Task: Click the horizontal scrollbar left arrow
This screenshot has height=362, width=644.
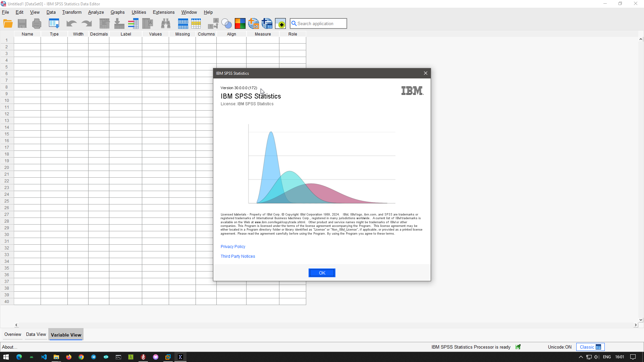Action: 16,325
